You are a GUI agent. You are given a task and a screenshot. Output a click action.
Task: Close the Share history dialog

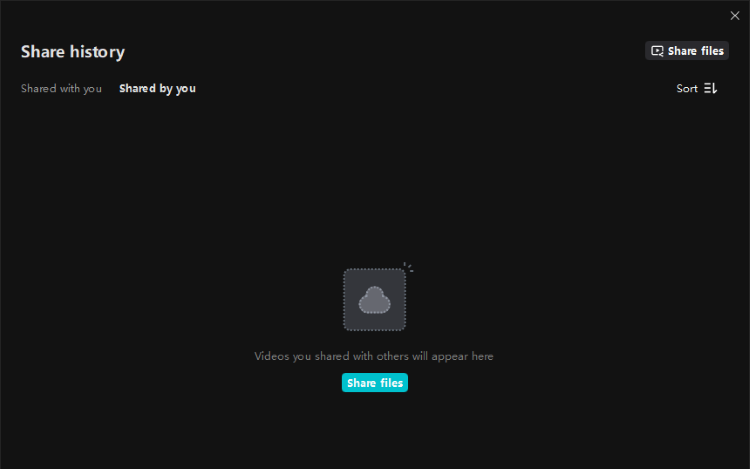click(x=735, y=16)
